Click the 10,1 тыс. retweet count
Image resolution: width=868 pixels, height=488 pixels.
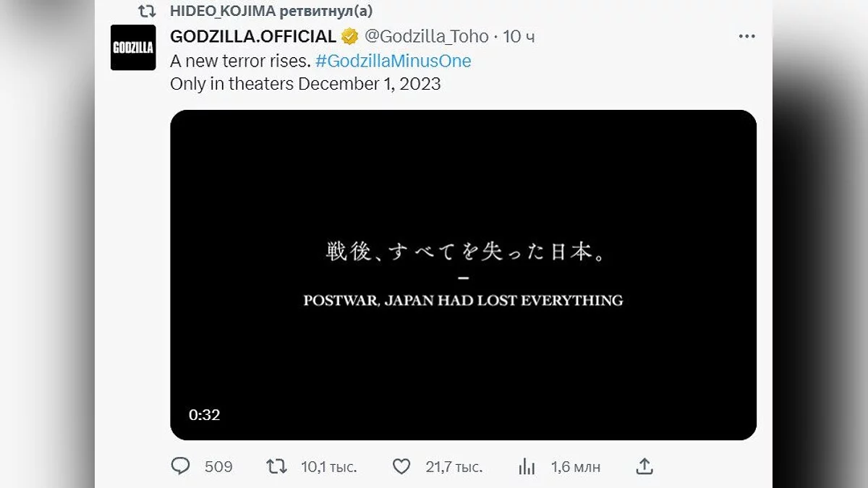tap(329, 467)
